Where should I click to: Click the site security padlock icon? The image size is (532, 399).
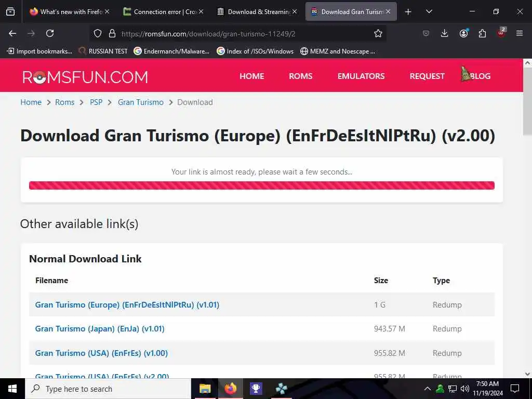(x=112, y=34)
